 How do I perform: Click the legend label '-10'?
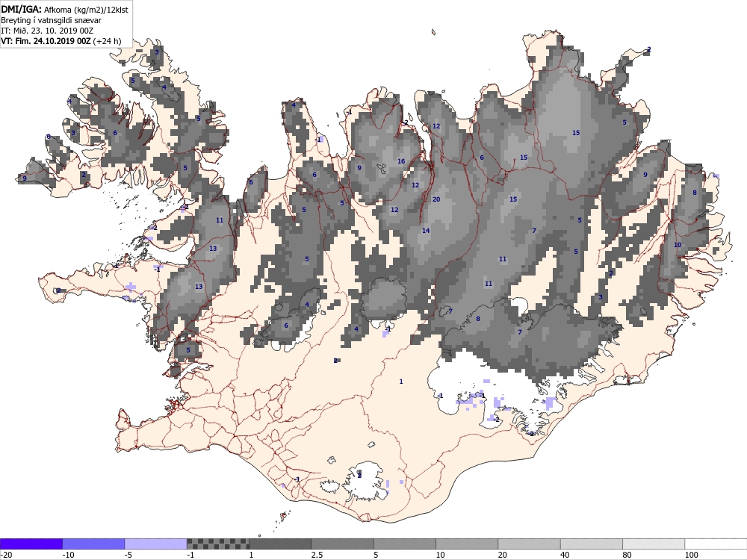point(68,555)
